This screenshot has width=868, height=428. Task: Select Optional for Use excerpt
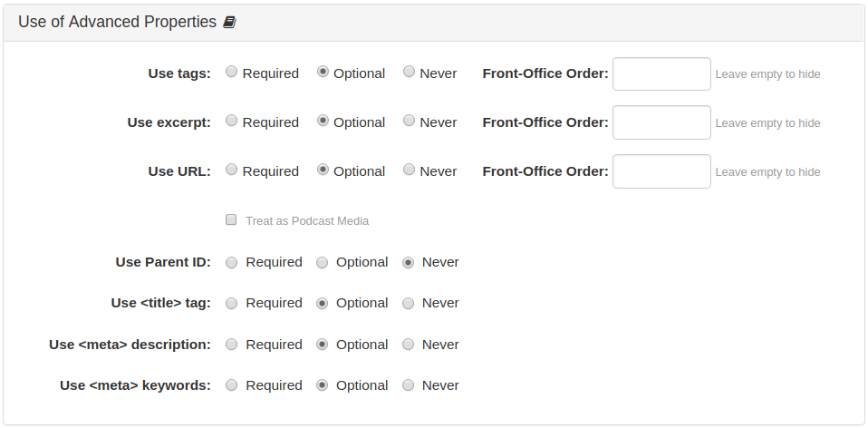click(x=323, y=121)
